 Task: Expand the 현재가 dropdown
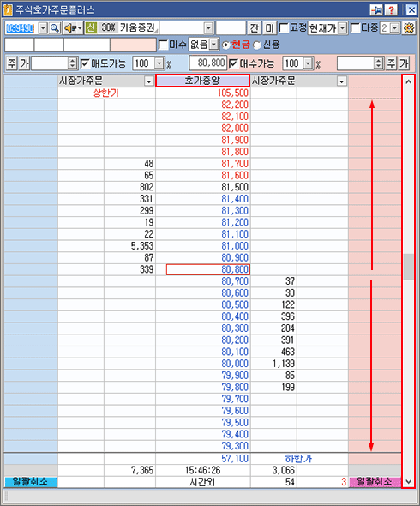(343, 28)
